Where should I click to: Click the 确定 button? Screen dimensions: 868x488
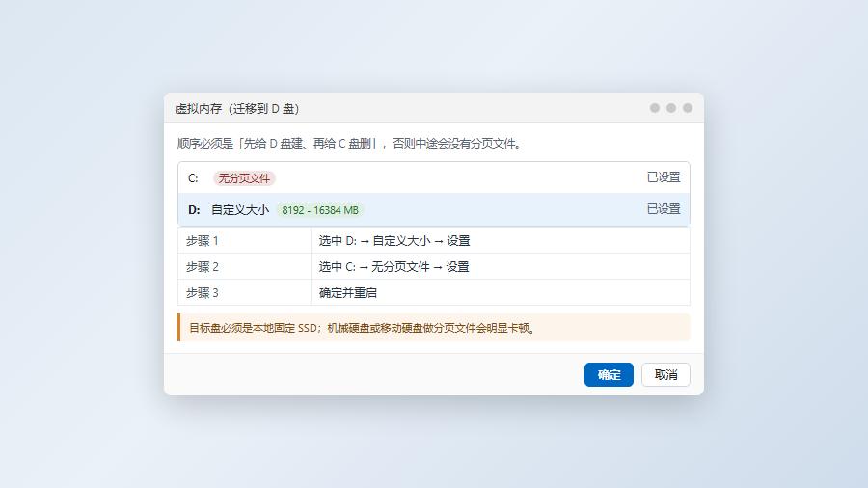[x=609, y=374]
